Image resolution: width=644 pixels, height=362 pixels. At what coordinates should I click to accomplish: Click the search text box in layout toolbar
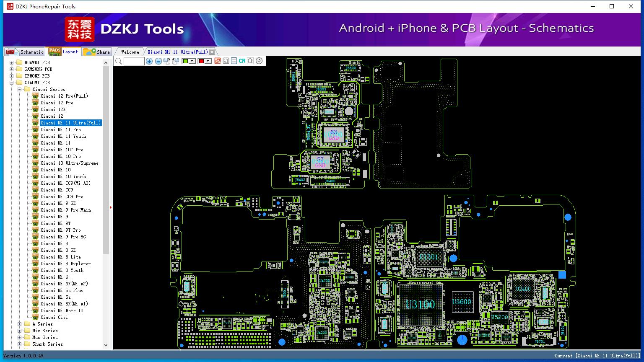[x=134, y=61]
